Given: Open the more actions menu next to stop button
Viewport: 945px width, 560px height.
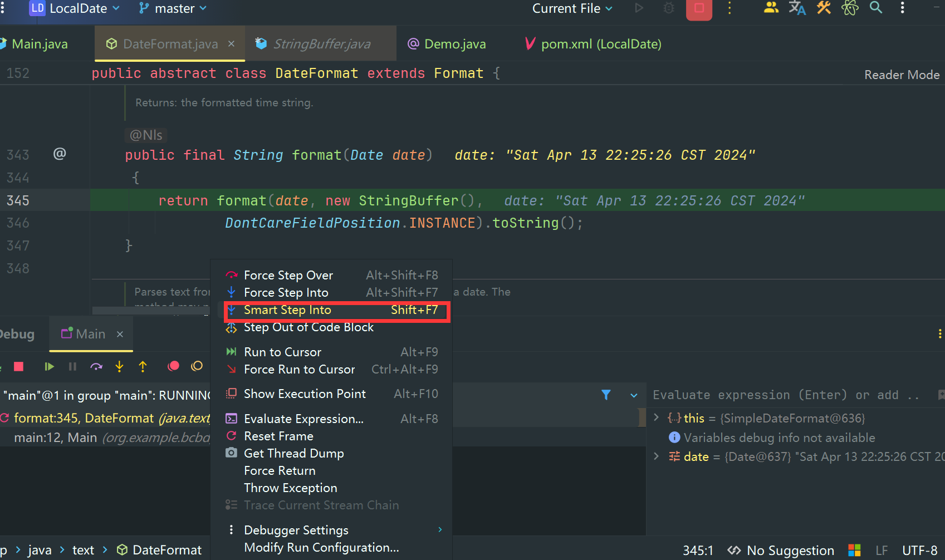Looking at the screenshot, I should (729, 8).
